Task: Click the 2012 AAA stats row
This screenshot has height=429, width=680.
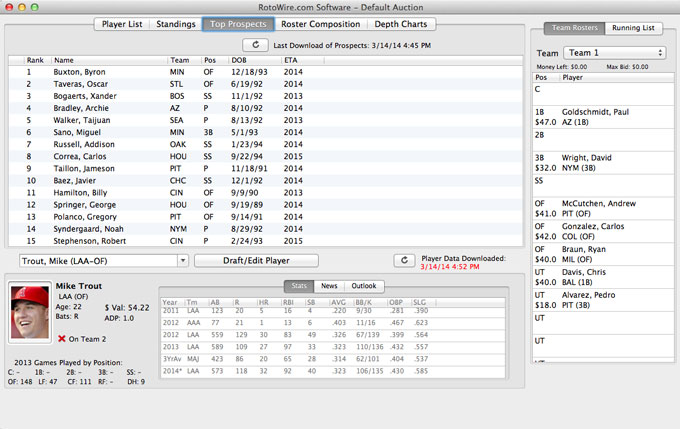Action: 333,323
